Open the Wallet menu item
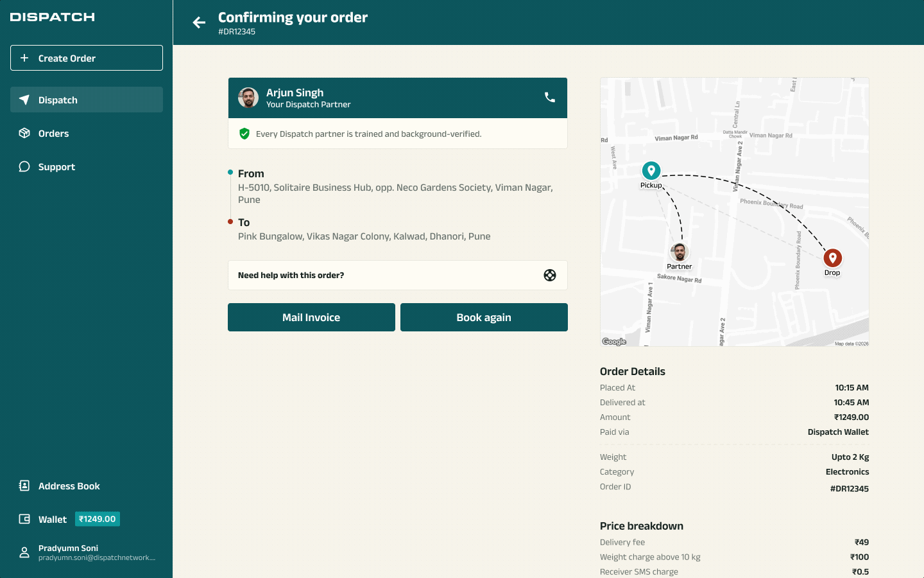The height and width of the screenshot is (578, 924). [x=87, y=519]
